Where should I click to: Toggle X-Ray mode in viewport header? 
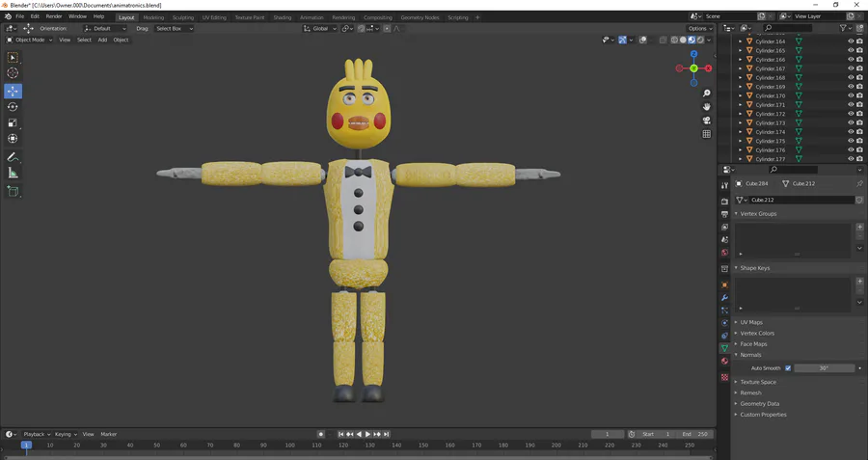tap(663, 40)
